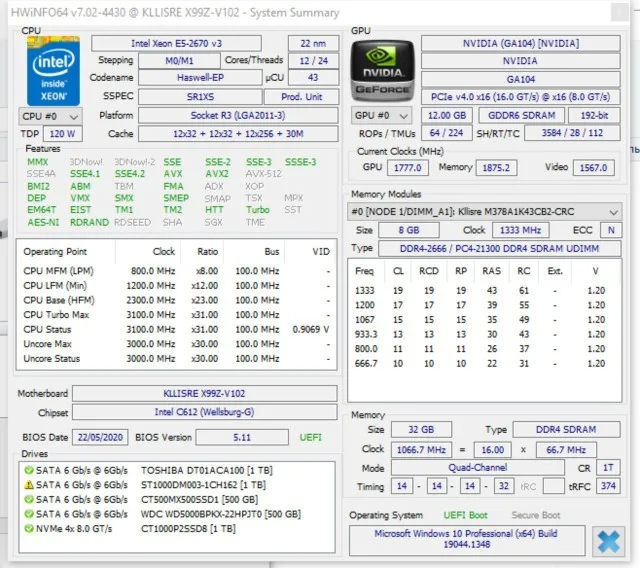Screen dimensions: 640x568
Task: Click the BIOS Date 22/05/2020 field
Action: coord(100,437)
